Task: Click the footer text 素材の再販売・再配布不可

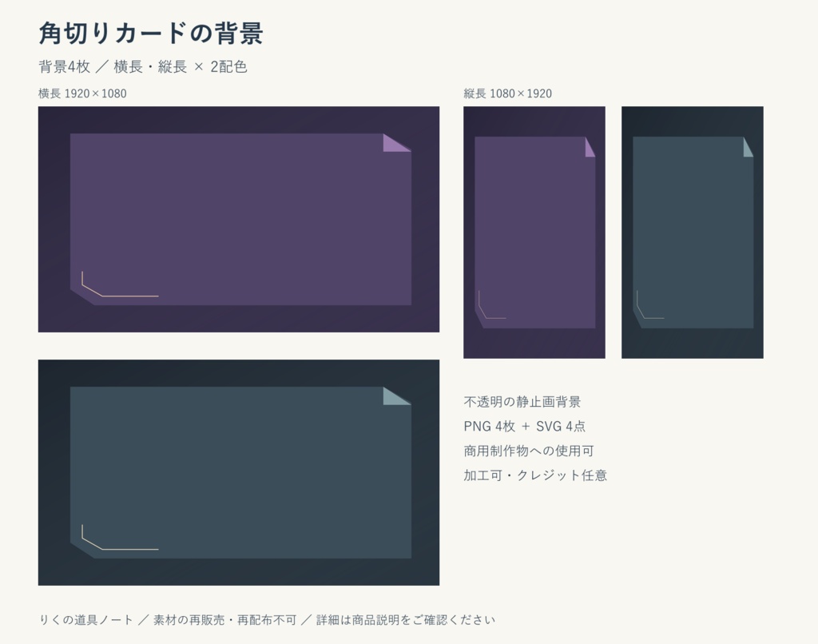Action: [x=224, y=620]
